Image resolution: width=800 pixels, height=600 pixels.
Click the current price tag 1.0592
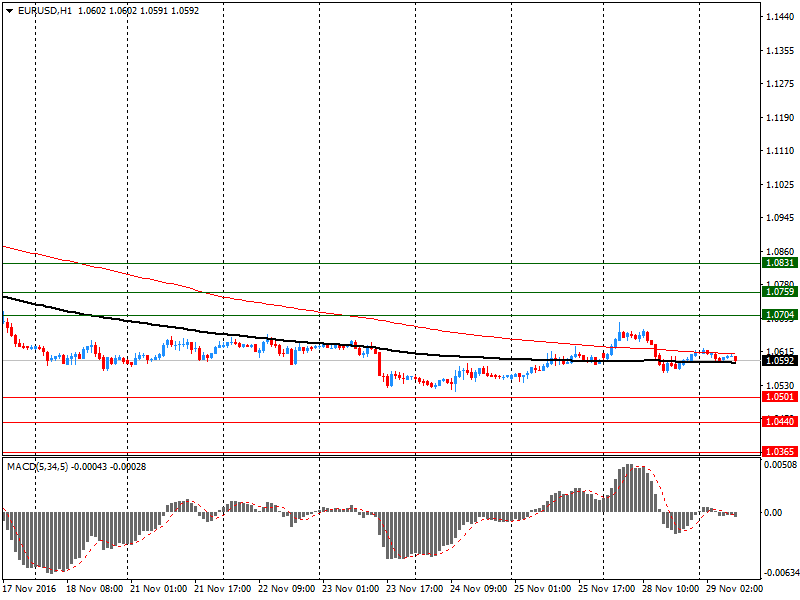(779, 361)
